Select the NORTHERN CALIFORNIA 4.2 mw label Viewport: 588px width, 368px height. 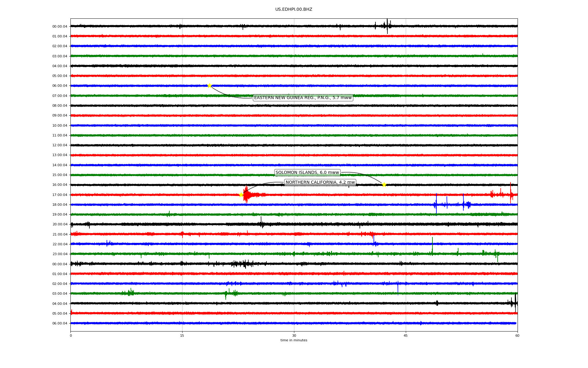320,182
